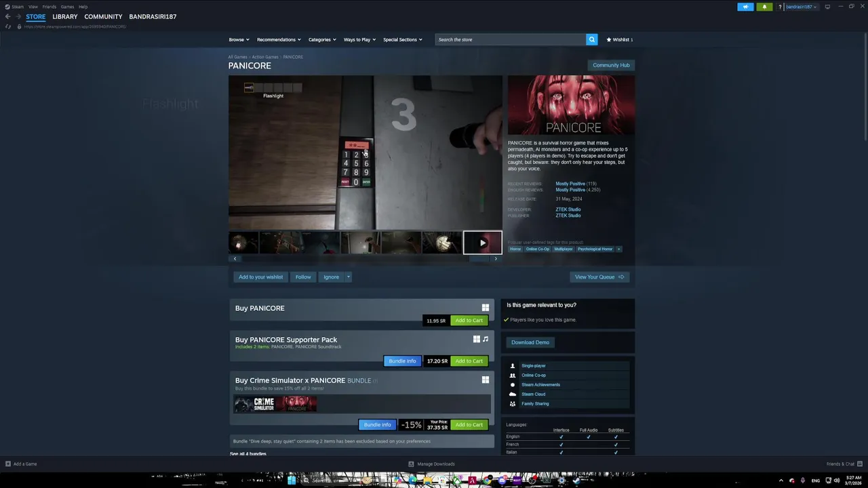This screenshot has height=488, width=868.
Task: Click the Online Co-op feature link
Action: coord(534,375)
